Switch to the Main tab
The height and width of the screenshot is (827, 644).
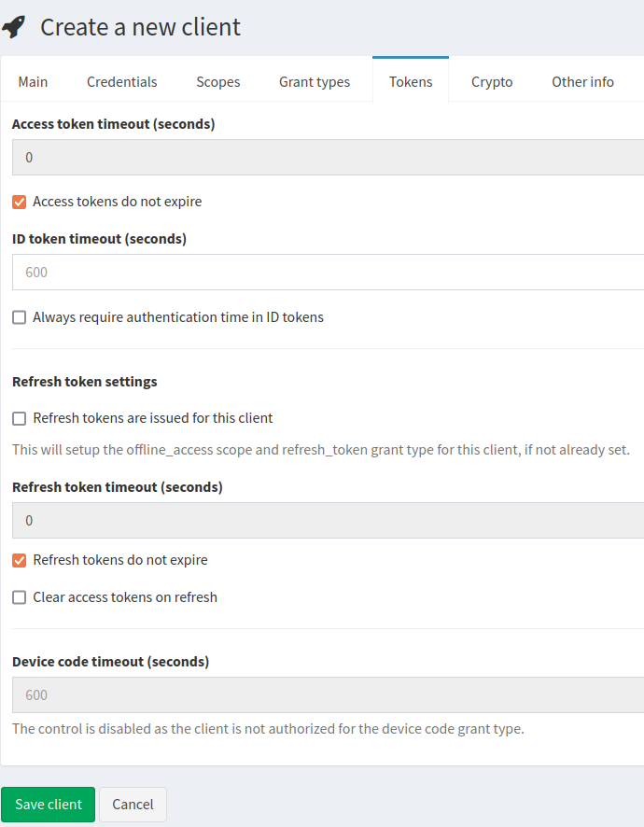point(33,81)
